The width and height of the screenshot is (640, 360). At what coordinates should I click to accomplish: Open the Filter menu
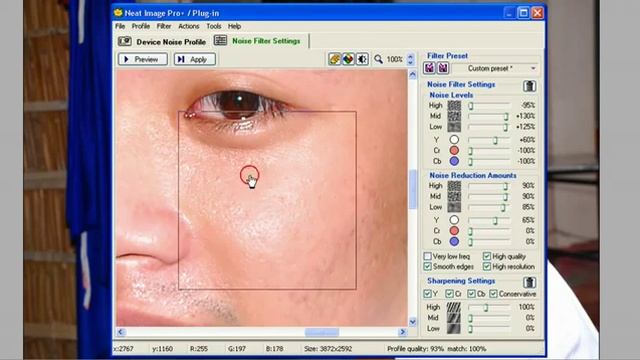point(164,26)
